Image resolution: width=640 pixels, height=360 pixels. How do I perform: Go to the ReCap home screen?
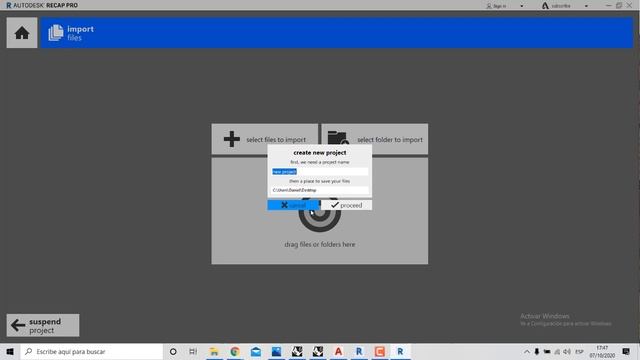[22, 33]
